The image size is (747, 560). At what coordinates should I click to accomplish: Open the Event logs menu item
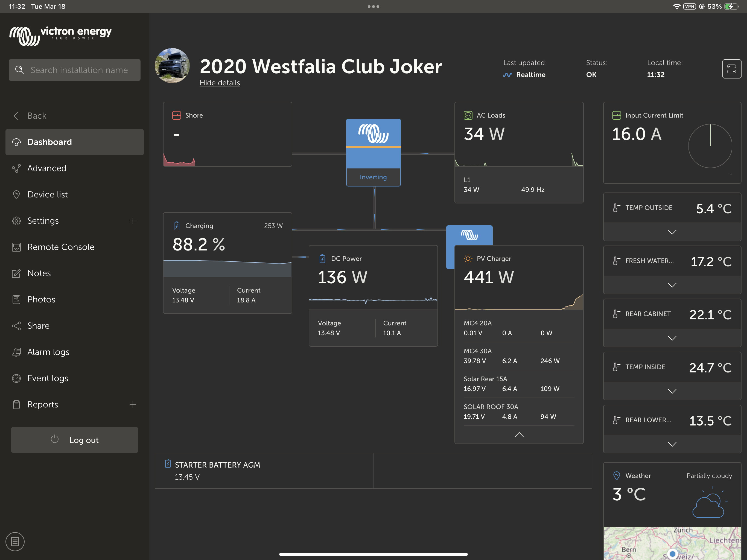(75, 378)
